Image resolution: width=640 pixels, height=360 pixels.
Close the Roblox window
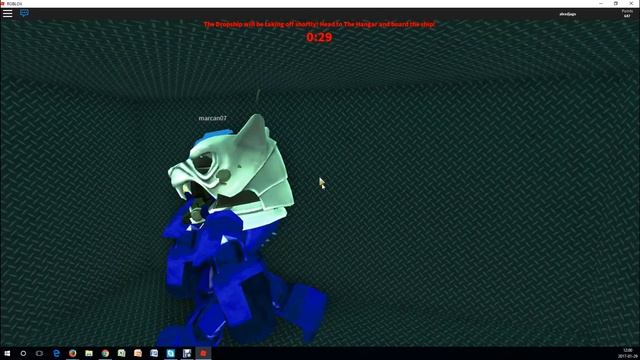coord(631,3)
